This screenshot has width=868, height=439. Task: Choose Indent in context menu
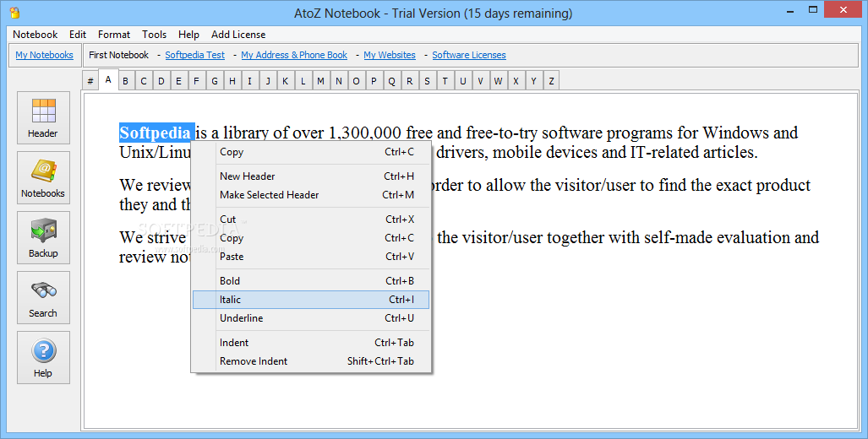point(311,343)
